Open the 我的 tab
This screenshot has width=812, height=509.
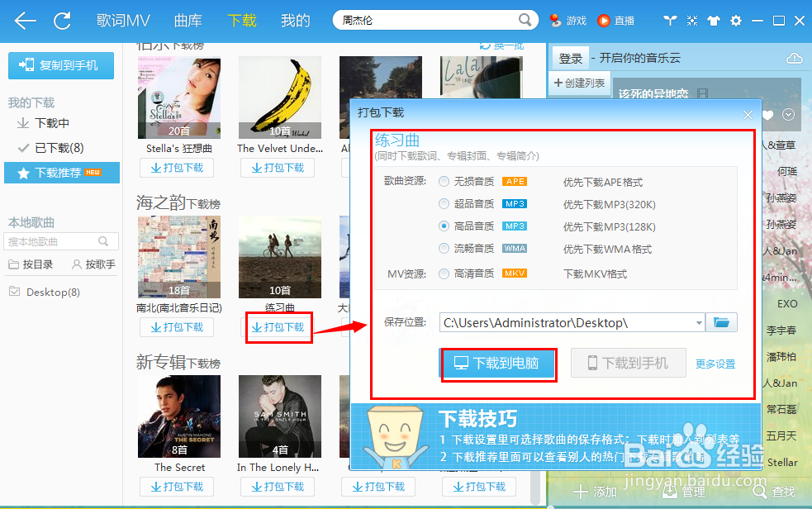[x=295, y=21]
